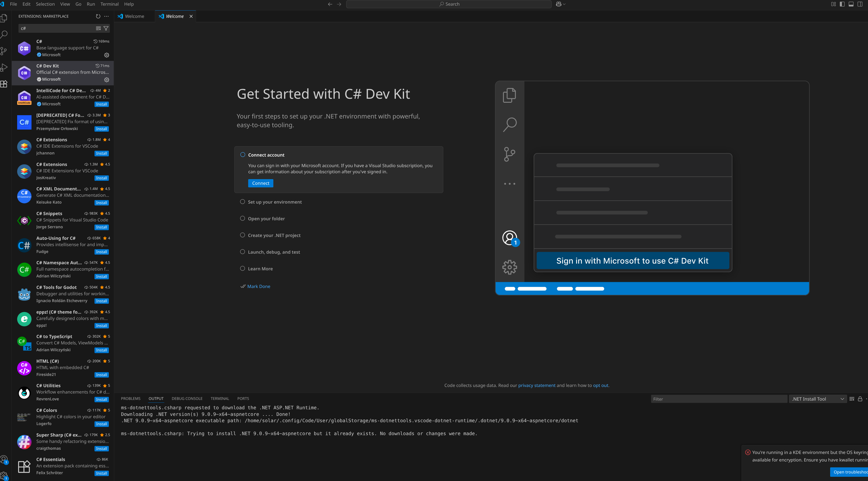
Task: Lock the output panel scroll
Action: click(x=860, y=399)
